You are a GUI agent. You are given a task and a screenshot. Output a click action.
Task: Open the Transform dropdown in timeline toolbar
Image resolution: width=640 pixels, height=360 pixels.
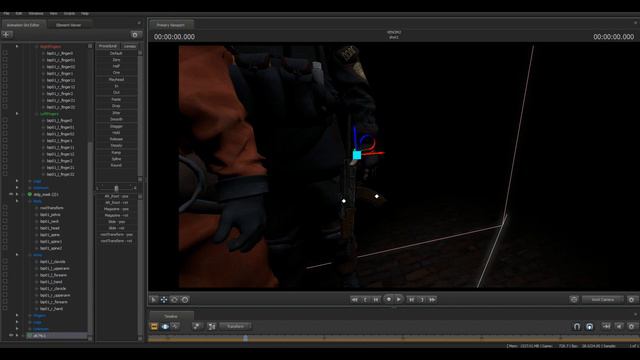coord(236,327)
